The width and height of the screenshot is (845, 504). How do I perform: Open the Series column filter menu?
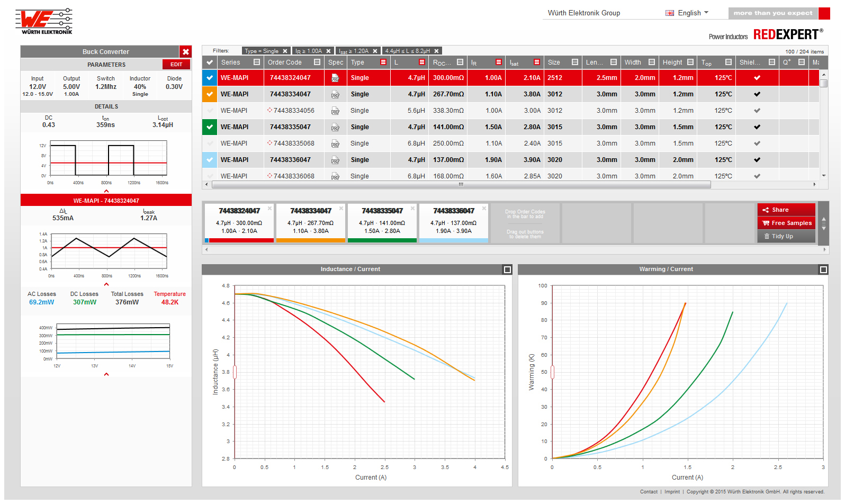coord(257,62)
